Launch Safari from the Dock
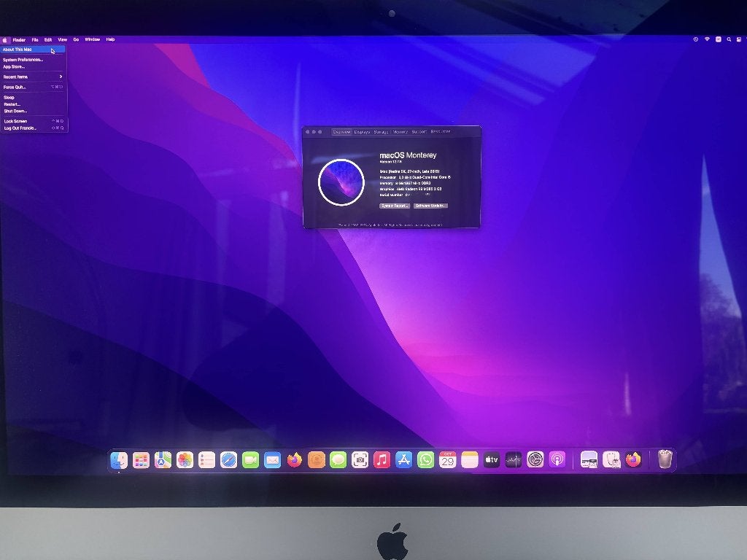 click(228, 460)
